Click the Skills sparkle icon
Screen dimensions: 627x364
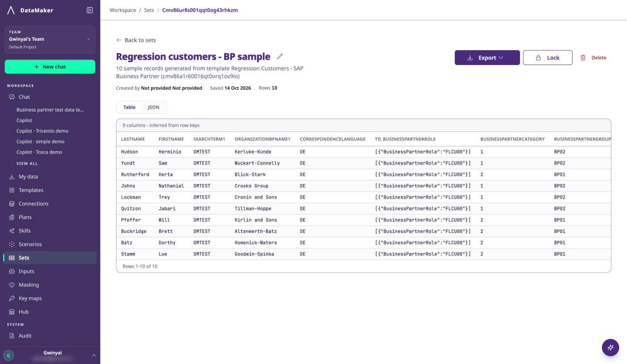pos(12,231)
